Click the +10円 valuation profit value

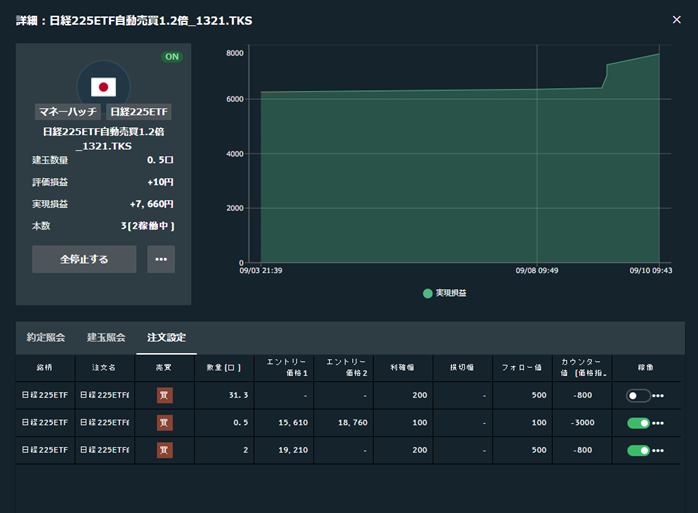(x=160, y=182)
